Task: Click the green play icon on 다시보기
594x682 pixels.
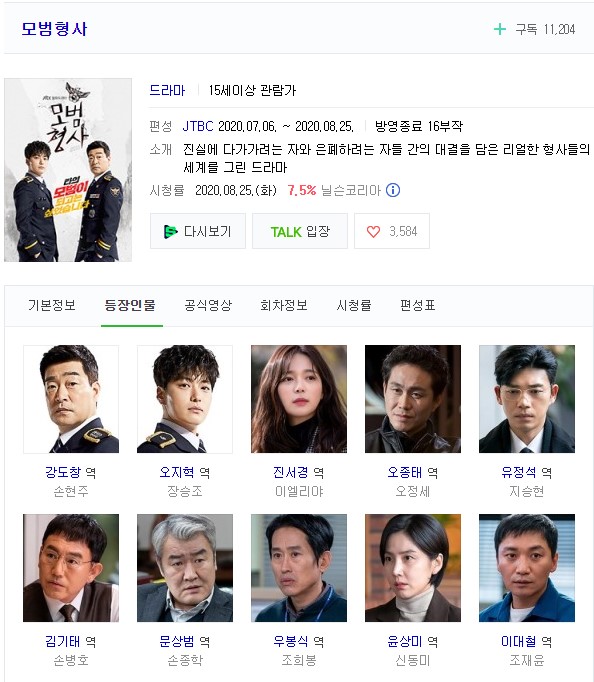Action: (x=170, y=231)
